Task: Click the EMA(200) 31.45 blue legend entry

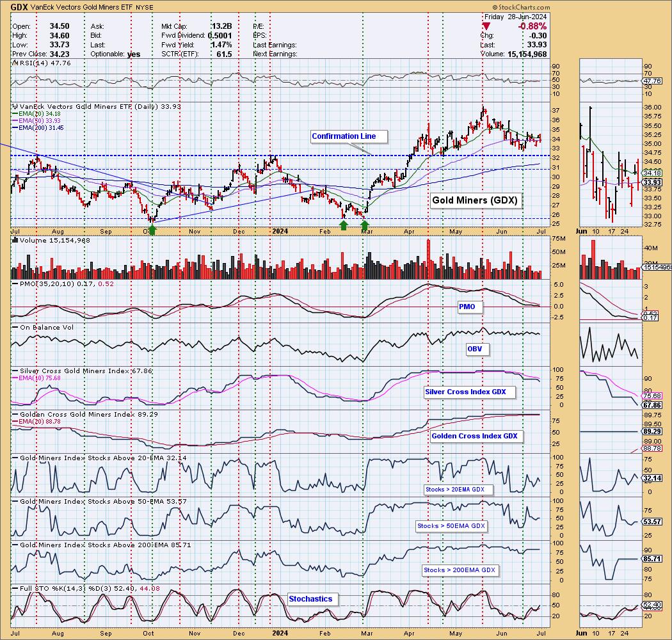Action: (x=38, y=127)
